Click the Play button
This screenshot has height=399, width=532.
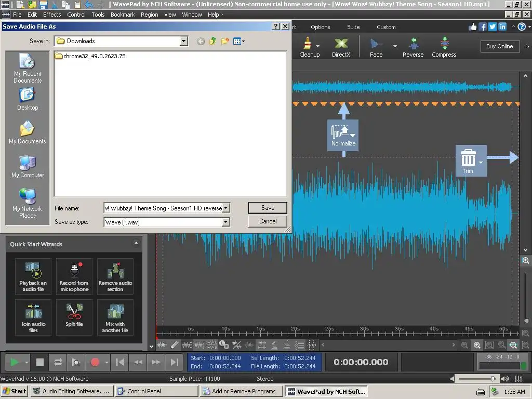click(14, 362)
